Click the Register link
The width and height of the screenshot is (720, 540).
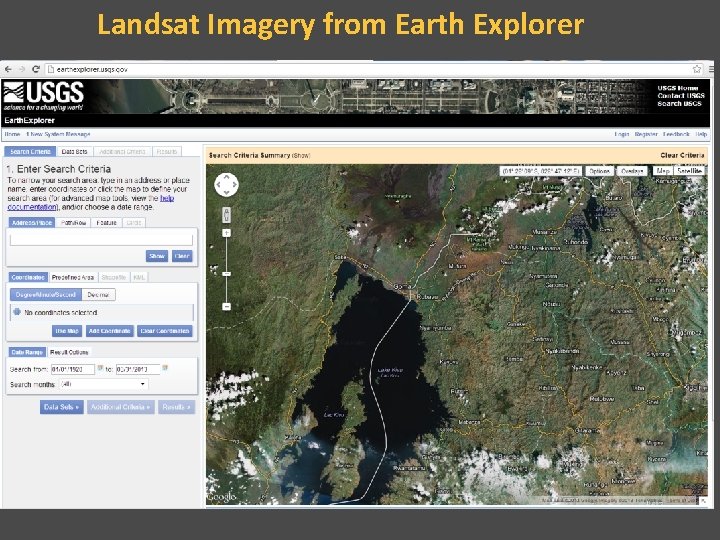[x=646, y=134]
